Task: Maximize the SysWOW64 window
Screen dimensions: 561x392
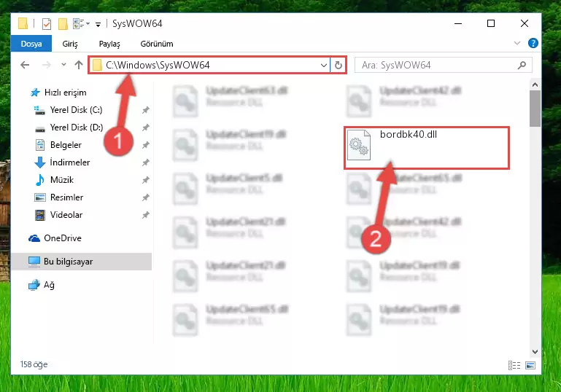Action: click(x=491, y=23)
